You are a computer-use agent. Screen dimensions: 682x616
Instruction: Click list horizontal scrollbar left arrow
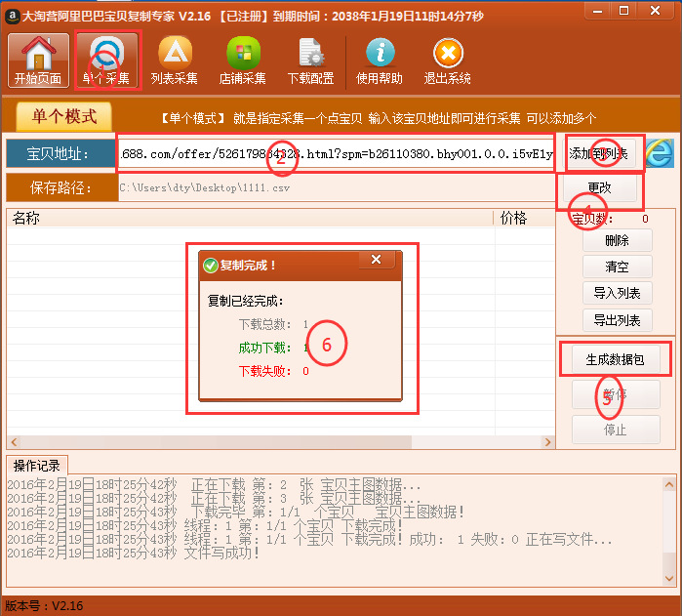pos(14,442)
